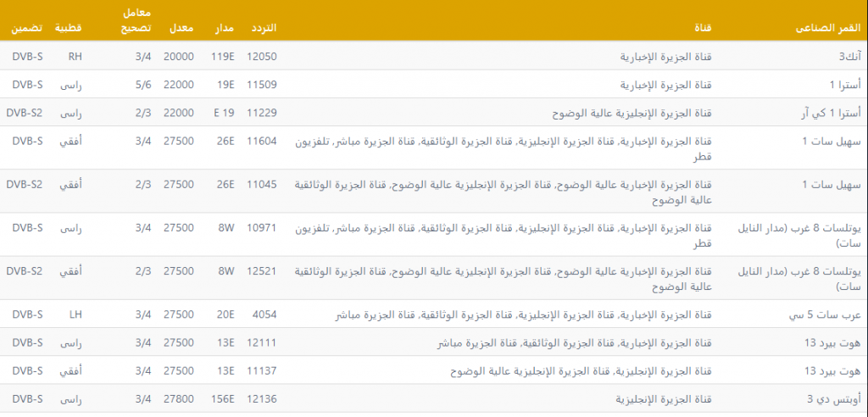Click 26E in the 11604 row
The width and height of the screenshot is (868, 417).
pyautogui.click(x=225, y=142)
